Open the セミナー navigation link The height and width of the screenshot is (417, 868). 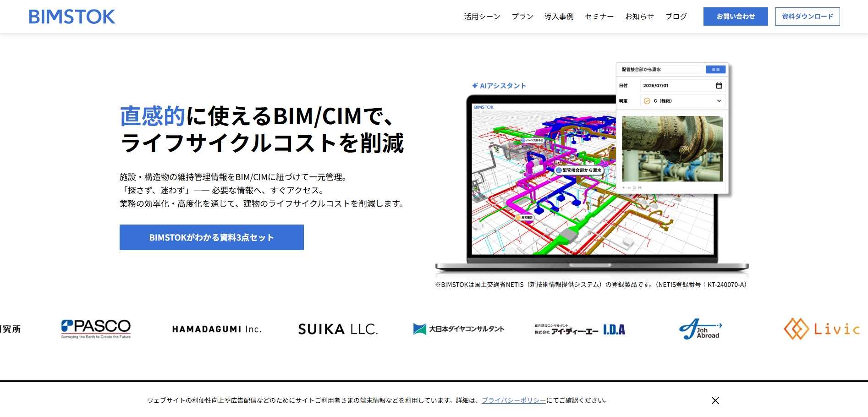coord(599,16)
